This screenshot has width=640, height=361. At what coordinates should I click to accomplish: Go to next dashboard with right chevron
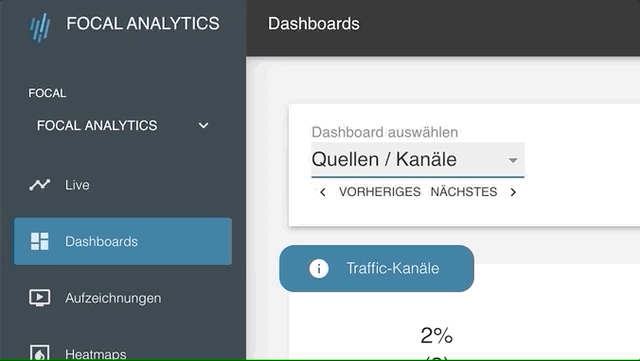(513, 192)
